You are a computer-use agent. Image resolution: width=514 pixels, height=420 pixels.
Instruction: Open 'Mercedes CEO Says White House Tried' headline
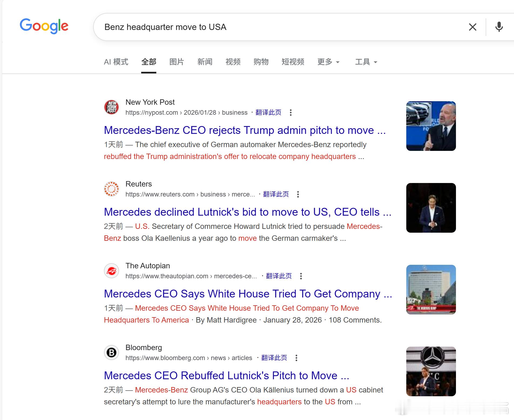point(248,294)
